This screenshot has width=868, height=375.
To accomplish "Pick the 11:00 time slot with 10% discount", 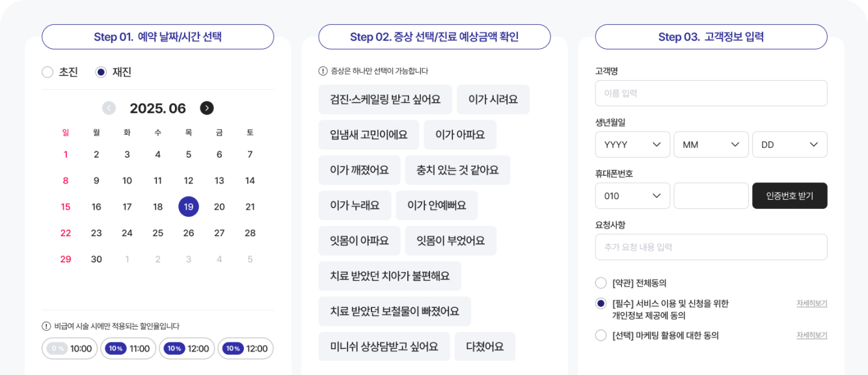I will coord(128,348).
